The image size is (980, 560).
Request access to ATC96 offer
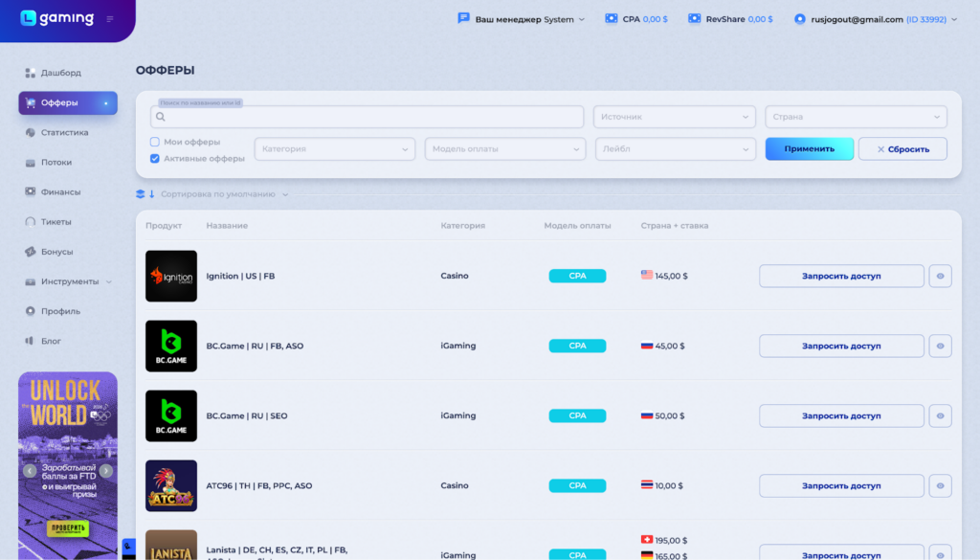pyautogui.click(x=841, y=486)
